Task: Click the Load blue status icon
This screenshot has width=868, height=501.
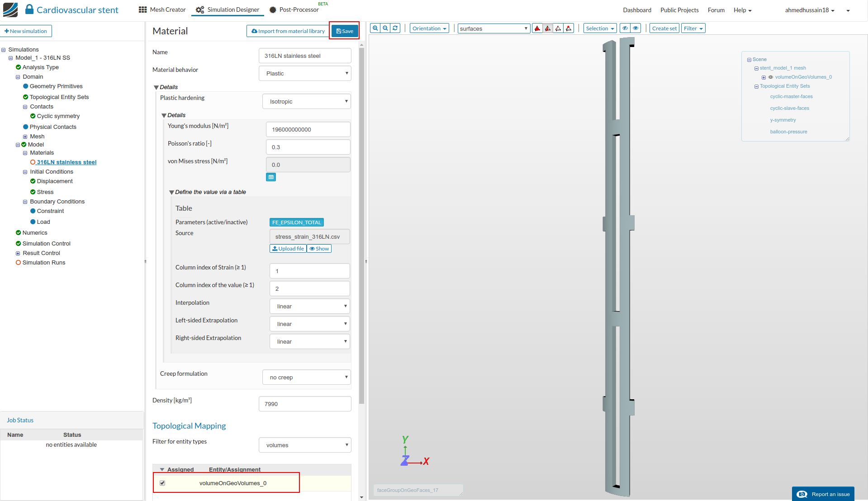Action: [33, 222]
